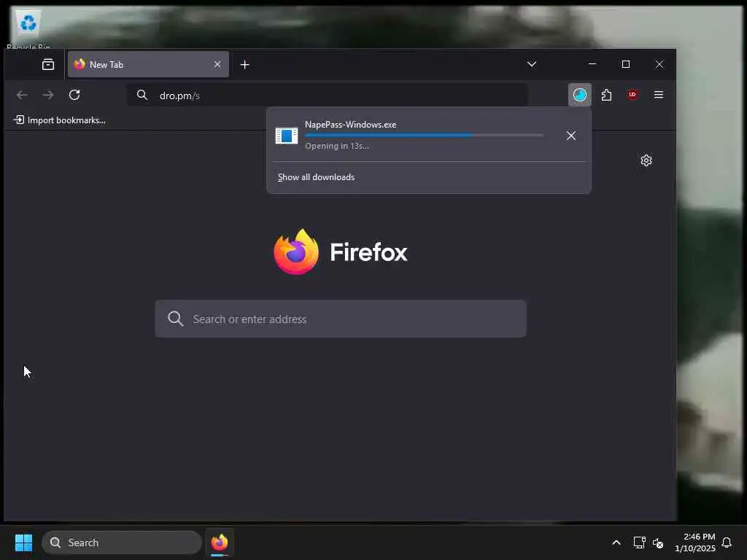Open the Firefox hamburger application menu
The height and width of the screenshot is (560, 747).
tap(659, 95)
